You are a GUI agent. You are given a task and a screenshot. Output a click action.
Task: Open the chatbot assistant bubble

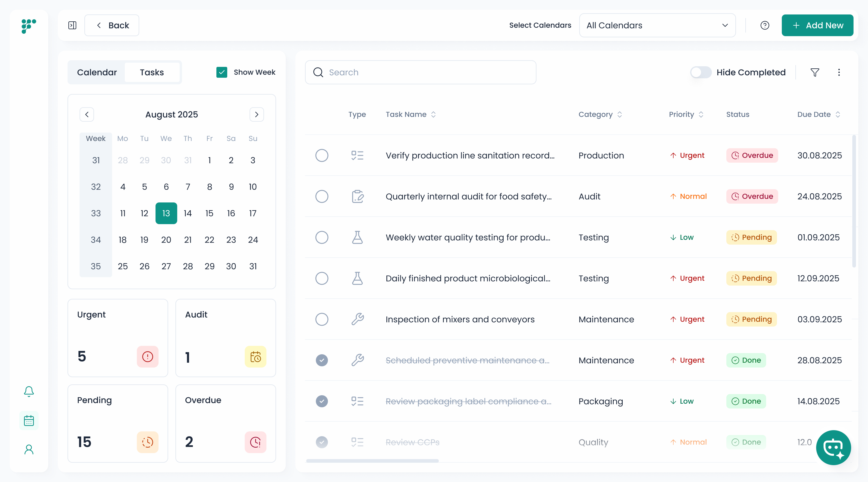tap(833, 447)
